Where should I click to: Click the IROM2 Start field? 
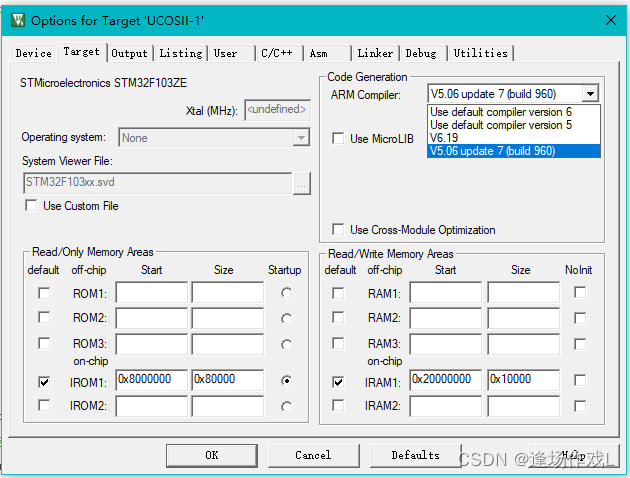point(151,406)
